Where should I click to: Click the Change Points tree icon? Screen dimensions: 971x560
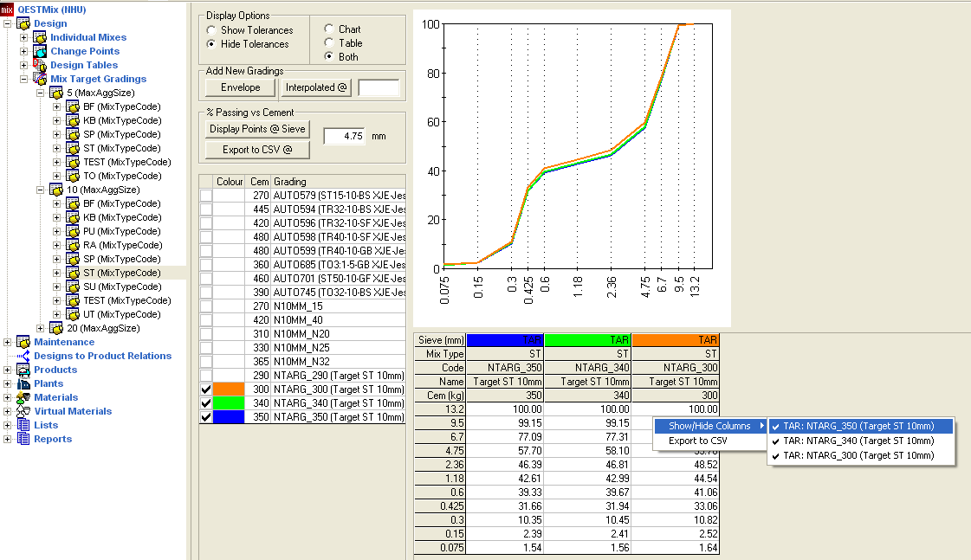coord(40,51)
